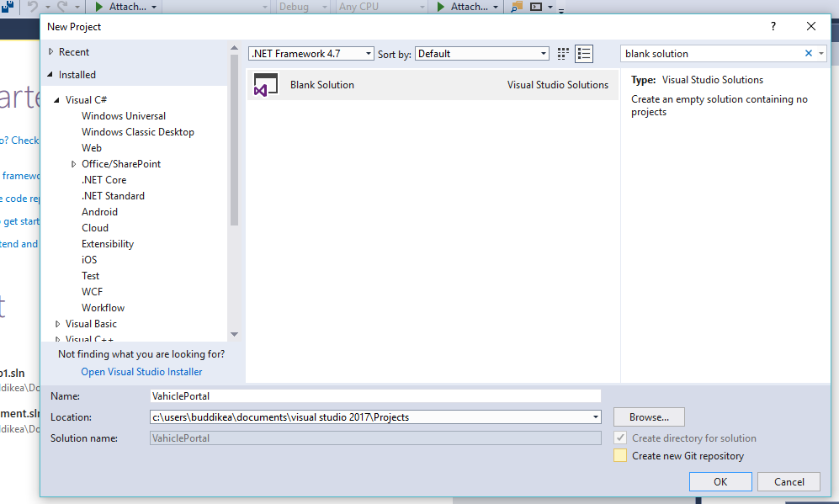Select Windows Universal category
The width and height of the screenshot is (839, 504).
[124, 115]
